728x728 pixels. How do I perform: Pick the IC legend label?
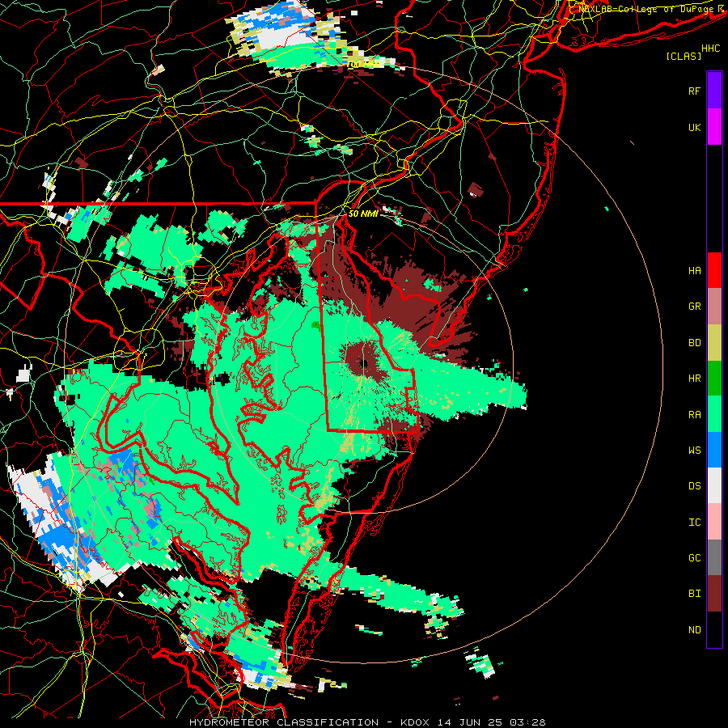tap(694, 523)
